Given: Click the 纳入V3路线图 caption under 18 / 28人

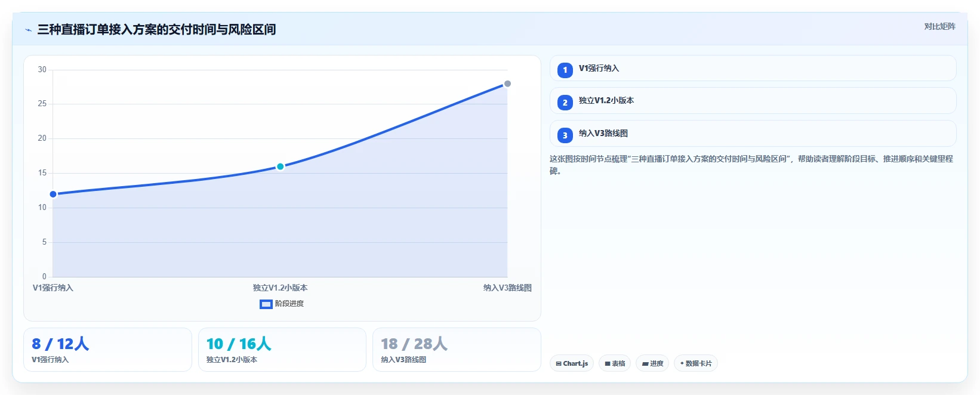Looking at the screenshot, I should (x=403, y=360).
